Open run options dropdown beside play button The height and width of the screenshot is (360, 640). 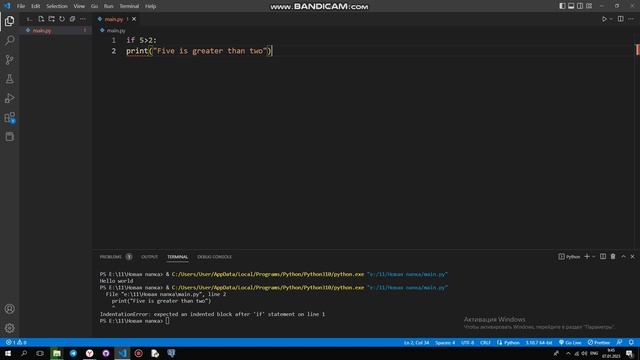point(611,19)
